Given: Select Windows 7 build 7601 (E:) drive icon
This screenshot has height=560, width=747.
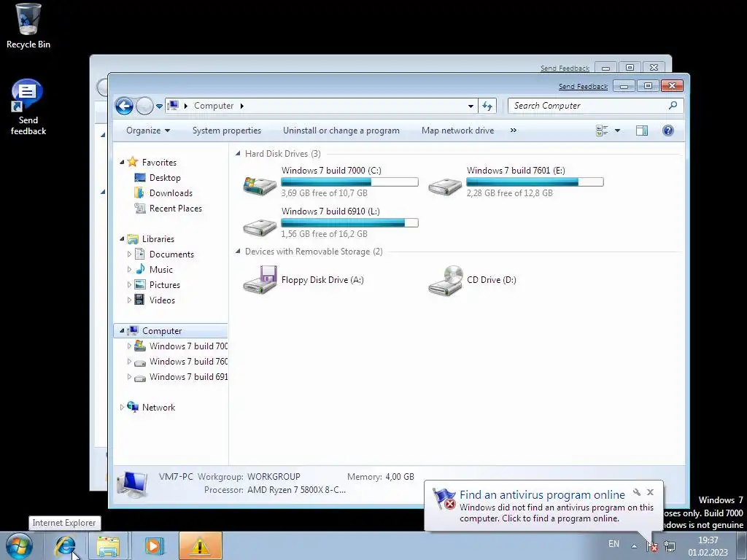Looking at the screenshot, I should [445, 186].
